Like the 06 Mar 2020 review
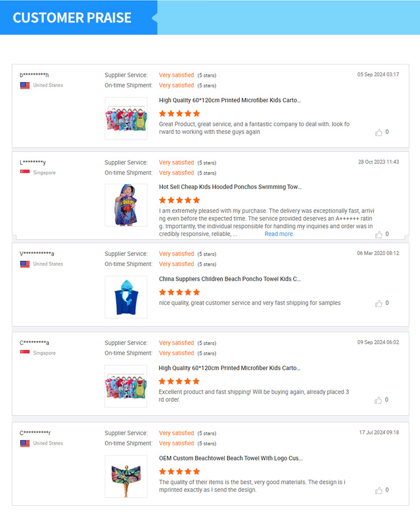 click(379, 304)
